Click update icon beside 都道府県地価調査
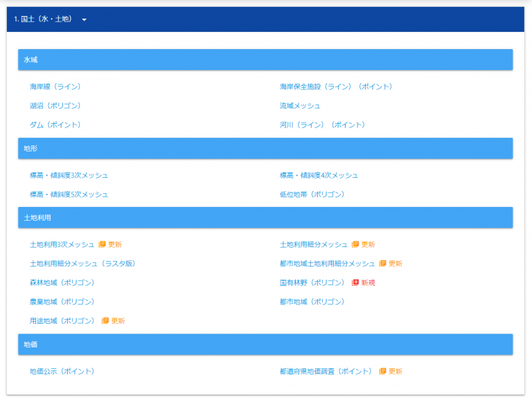Viewport: 532px width, 398px height. click(382, 371)
